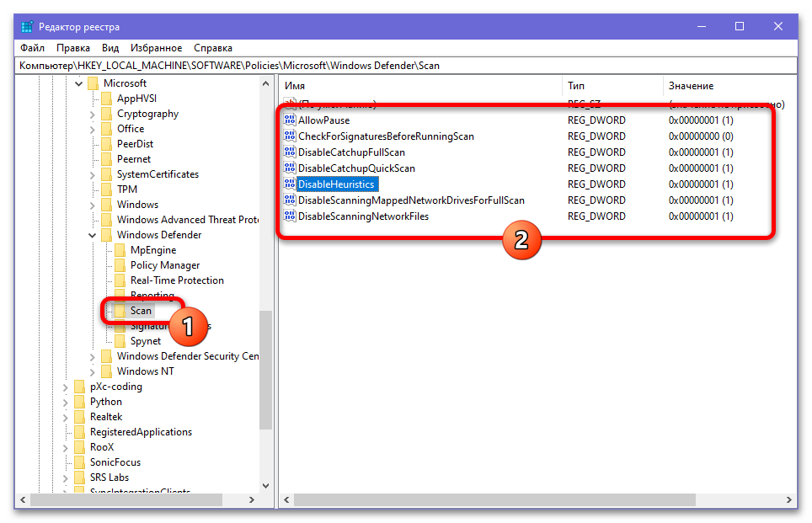Expand the SystemCertificates key
This screenshot has width=812, height=523.
click(92, 174)
